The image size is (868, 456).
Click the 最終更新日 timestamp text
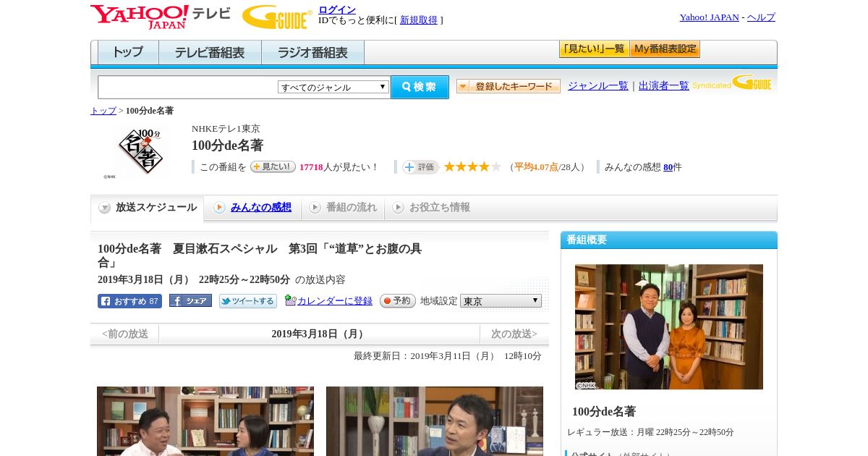pos(448,356)
